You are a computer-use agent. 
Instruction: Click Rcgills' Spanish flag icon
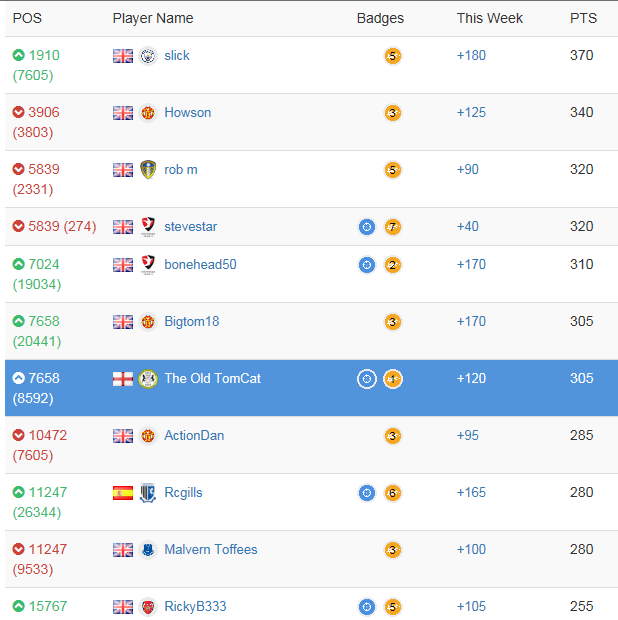click(123, 493)
